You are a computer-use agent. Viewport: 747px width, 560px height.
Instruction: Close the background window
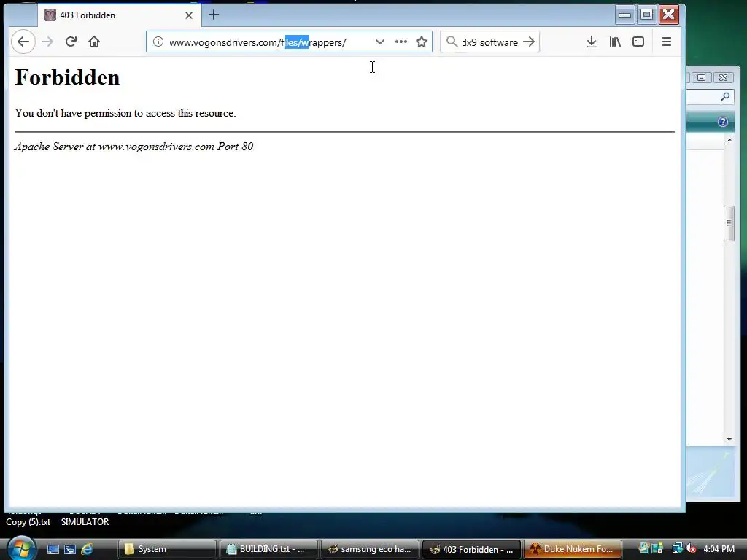pyautogui.click(x=723, y=77)
